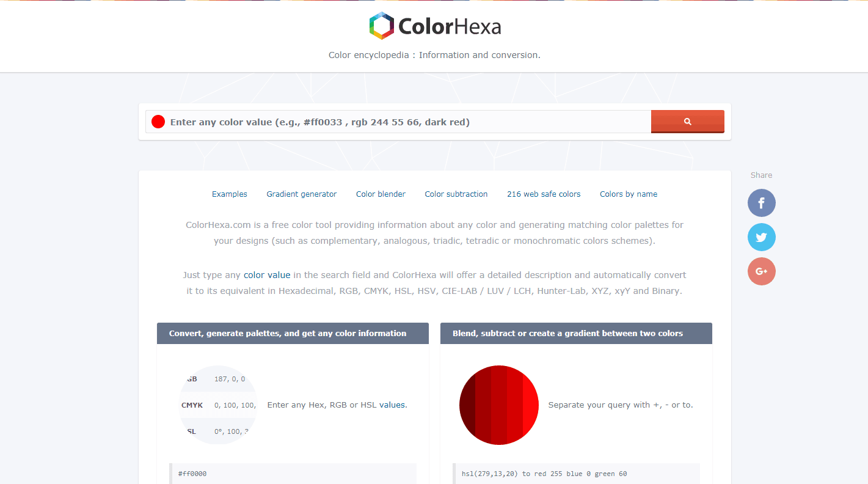This screenshot has height=484, width=868.
Task: Click the red gradient circle image
Action: (x=499, y=405)
